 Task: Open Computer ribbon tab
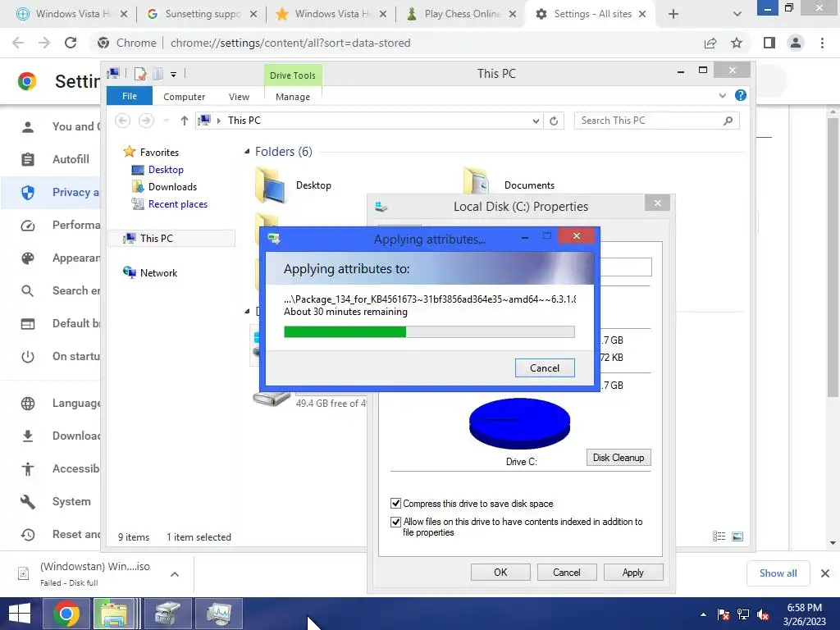185,97
